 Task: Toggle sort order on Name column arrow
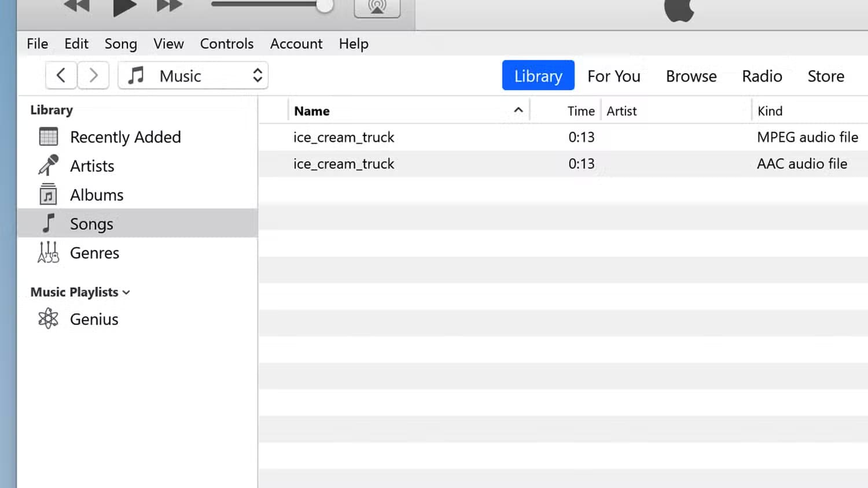(x=518, y=110)
